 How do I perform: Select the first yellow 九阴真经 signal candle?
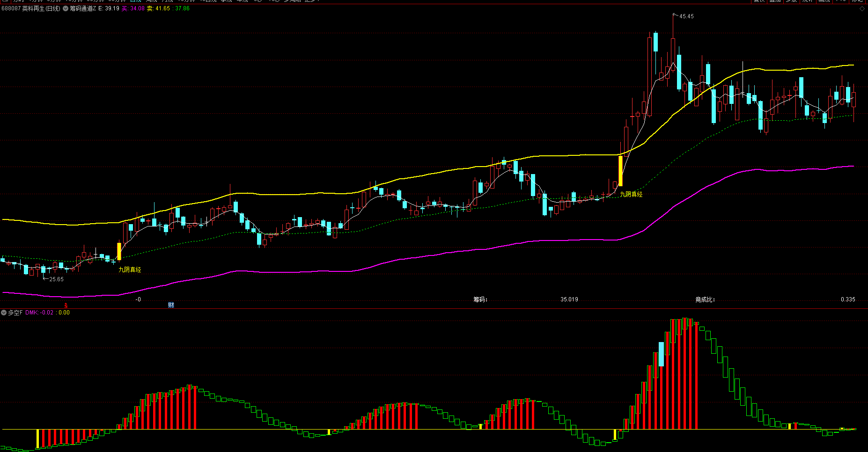[x=119, y=251]
